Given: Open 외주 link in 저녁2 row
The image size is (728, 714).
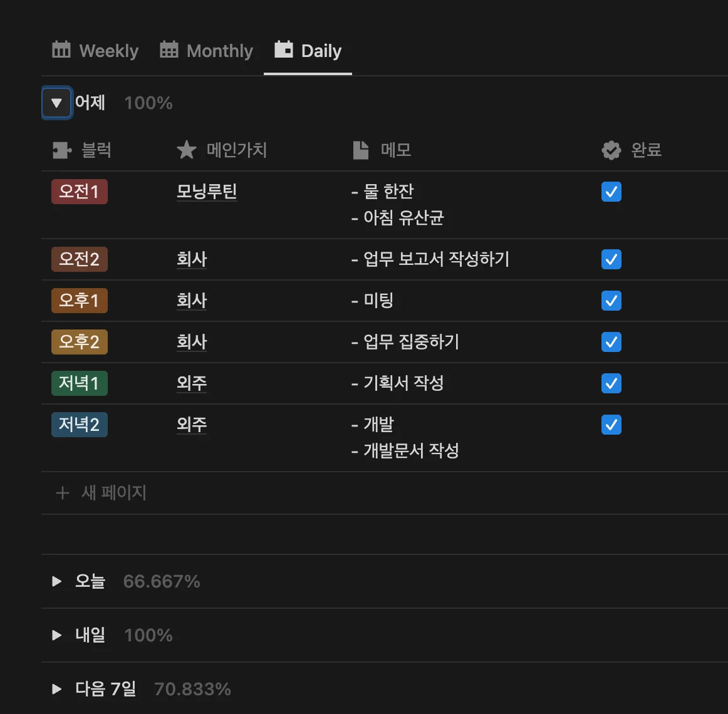Looking at the screenshot, I should (x=192, y=424).
